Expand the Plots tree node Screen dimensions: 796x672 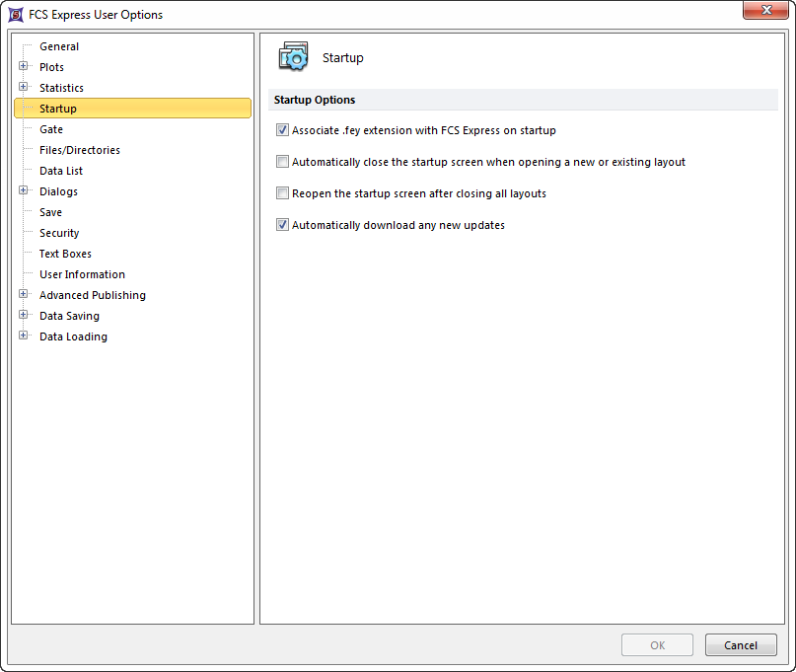pos(24,66)
